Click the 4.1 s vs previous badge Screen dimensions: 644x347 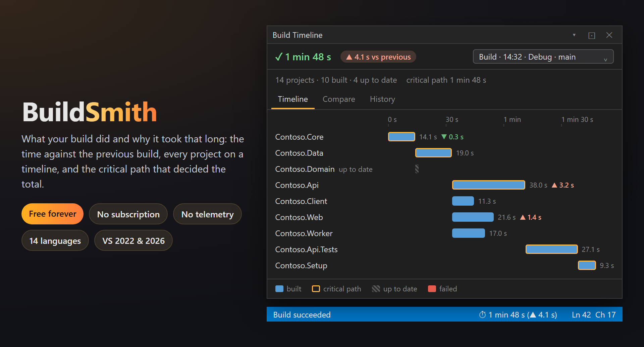pos(378,57)
